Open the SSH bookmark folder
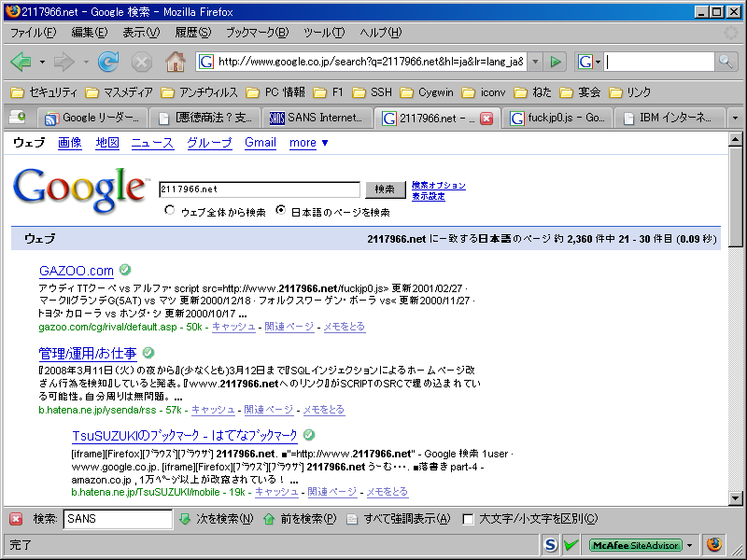Screen dimensions: 747x560 (x=373, y=91)
